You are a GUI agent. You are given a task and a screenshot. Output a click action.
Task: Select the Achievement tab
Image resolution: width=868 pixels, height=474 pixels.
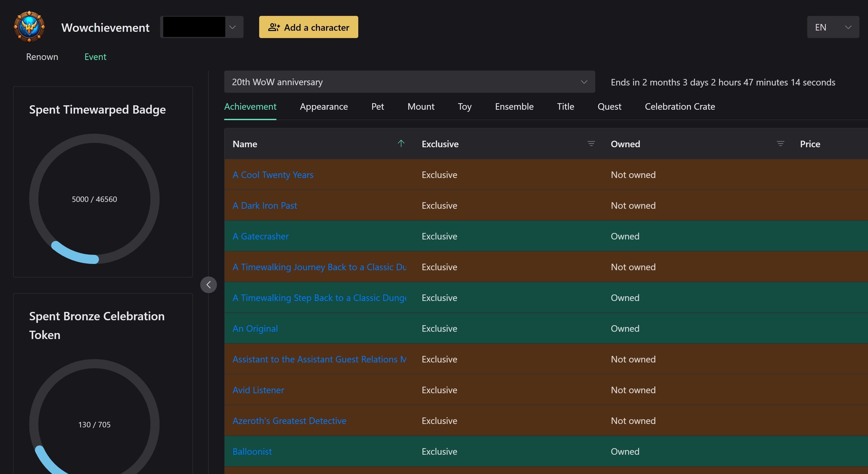click(250, 107)
